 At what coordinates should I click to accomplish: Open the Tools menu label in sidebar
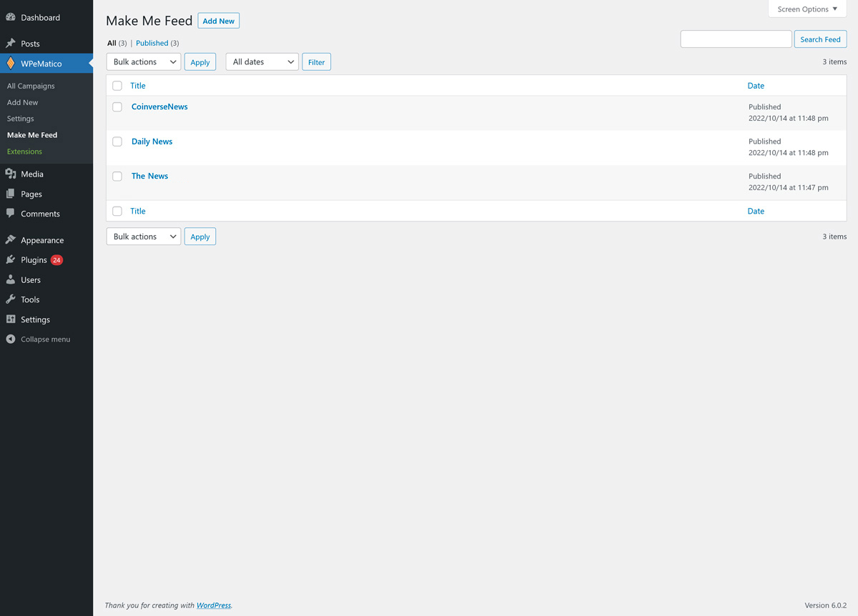[x=30, y=299]
